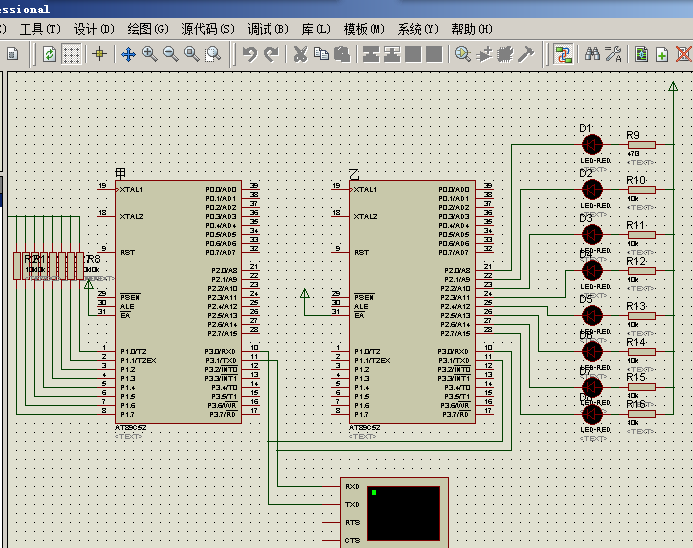Click the virtual terminal black screen

pyautogui.click(x=404, y=513)
